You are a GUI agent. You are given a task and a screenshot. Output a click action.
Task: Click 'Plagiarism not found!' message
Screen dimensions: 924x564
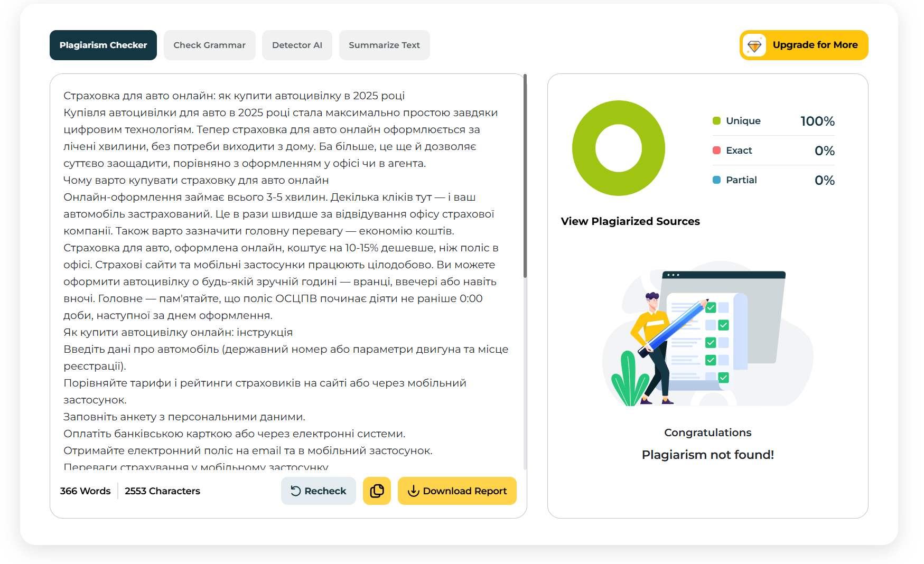coord(707,455)
